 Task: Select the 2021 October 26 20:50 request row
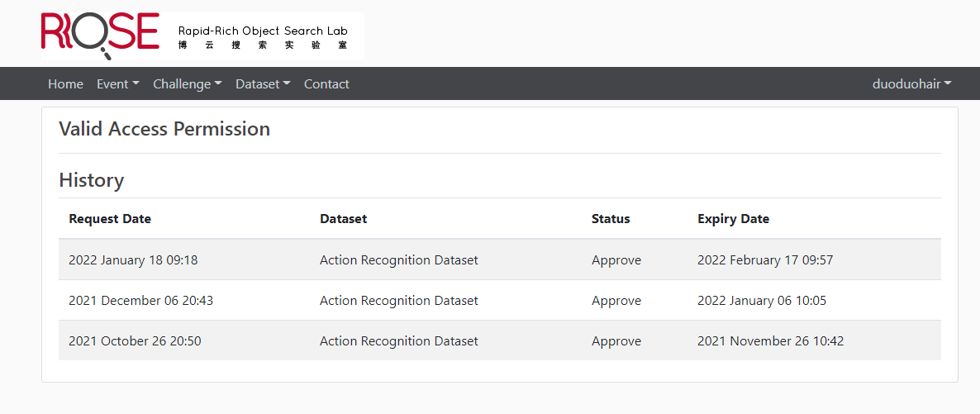[x=135, y=341]
